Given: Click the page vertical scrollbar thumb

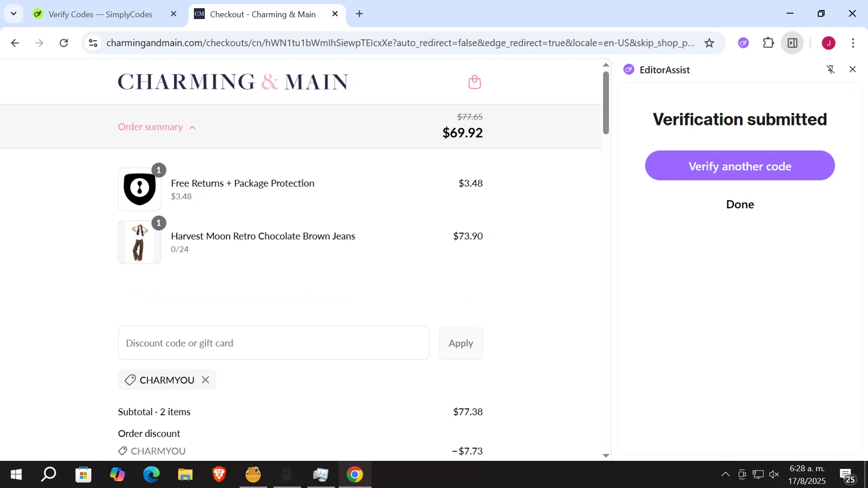Looking at the screenshot, I should coord(606,103).
